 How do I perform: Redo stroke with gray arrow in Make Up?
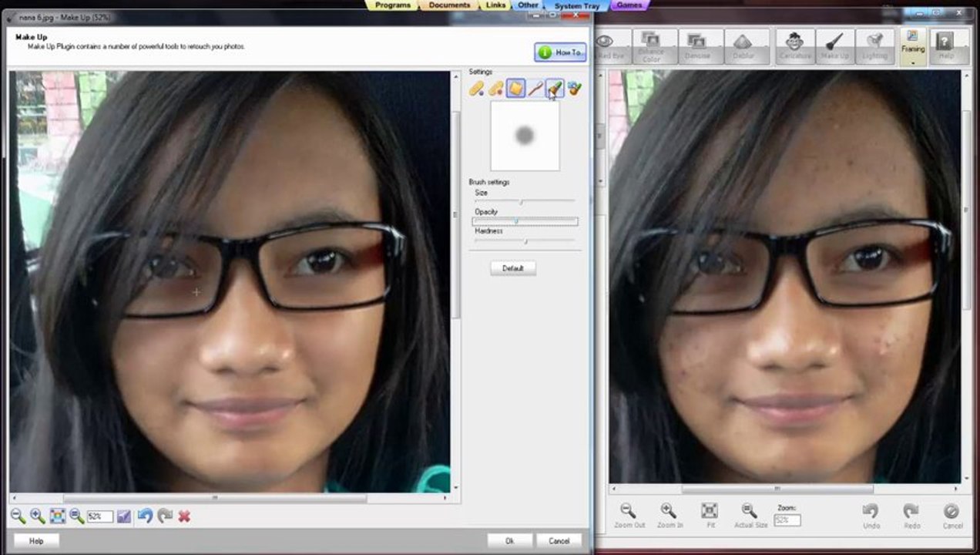(x=164, y=516)
